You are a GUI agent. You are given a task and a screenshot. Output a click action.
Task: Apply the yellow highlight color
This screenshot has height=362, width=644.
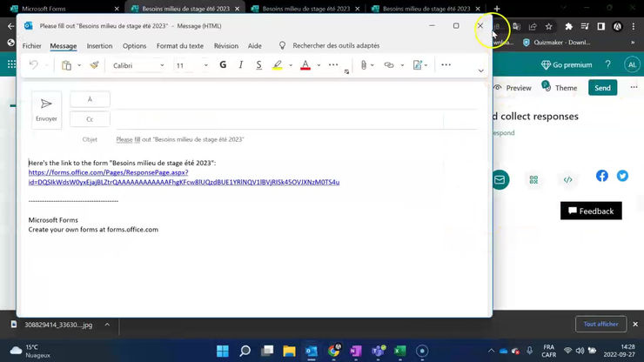(278, 65)
